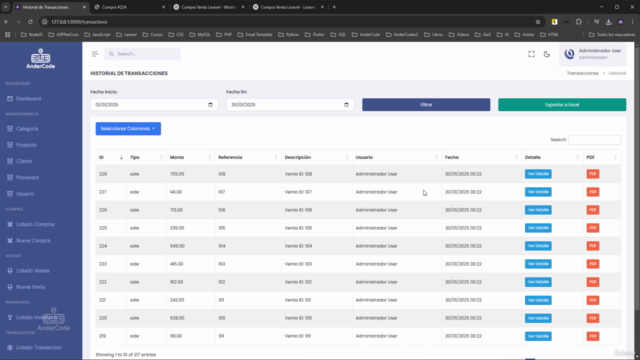View details for transaction 228
The height and width of the screenshot is (360, 640).
(x=538, y=174)
